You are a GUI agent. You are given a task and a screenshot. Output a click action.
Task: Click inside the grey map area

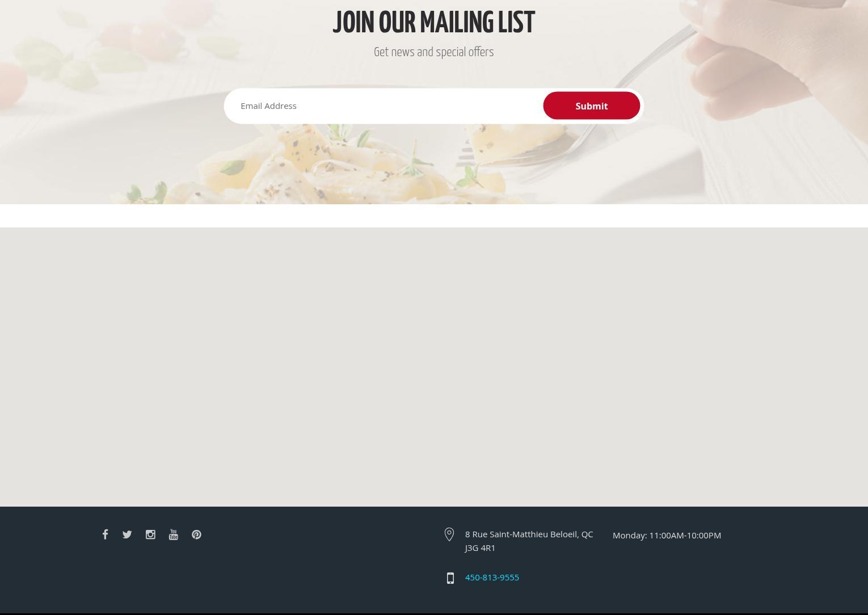tap(434, 367)
